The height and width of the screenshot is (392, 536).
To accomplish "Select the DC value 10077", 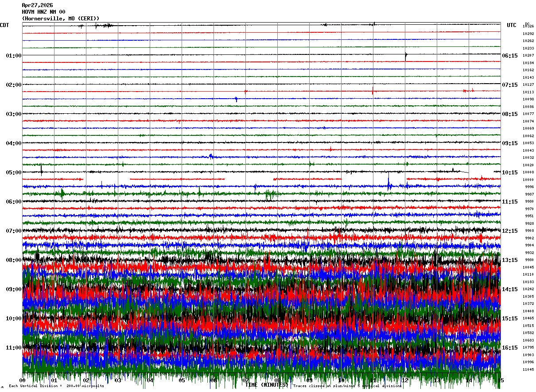I will [528, 114].
